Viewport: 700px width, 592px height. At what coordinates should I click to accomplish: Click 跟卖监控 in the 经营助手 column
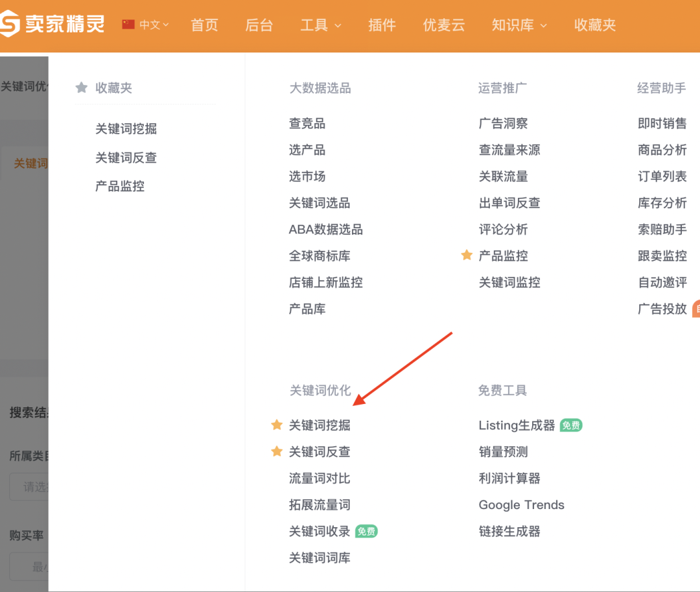click(x=661, y=255)
